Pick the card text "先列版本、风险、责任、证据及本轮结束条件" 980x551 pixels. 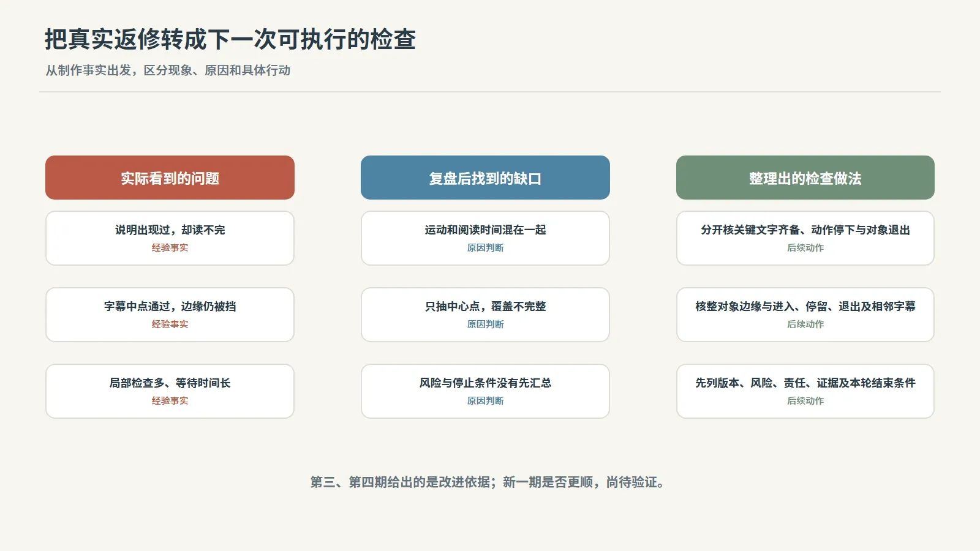pos(805,383)
